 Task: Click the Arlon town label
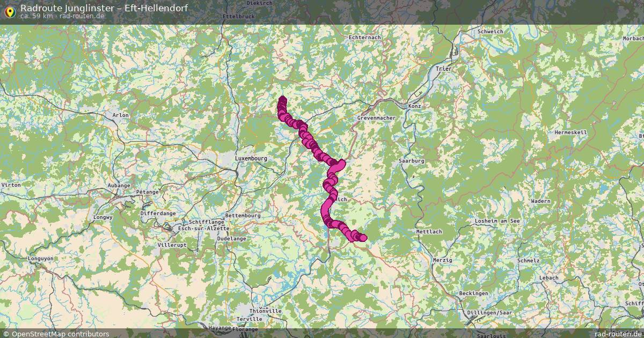coord(121,115)
